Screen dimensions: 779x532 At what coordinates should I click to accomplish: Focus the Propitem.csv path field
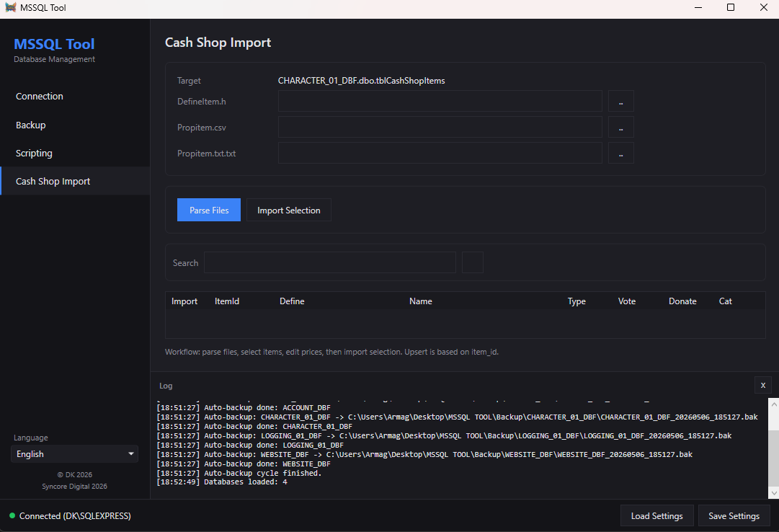click(440, 128)
